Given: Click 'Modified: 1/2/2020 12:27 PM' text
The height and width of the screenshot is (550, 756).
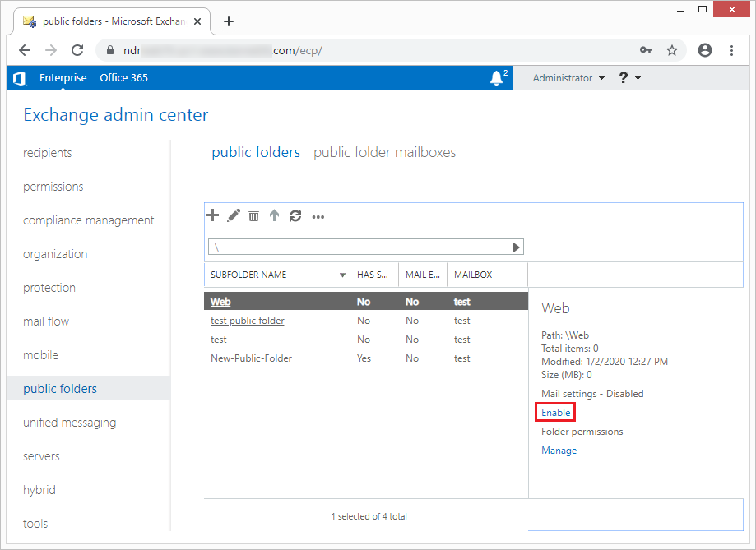Looking at the screenshot, I should 605,362.
